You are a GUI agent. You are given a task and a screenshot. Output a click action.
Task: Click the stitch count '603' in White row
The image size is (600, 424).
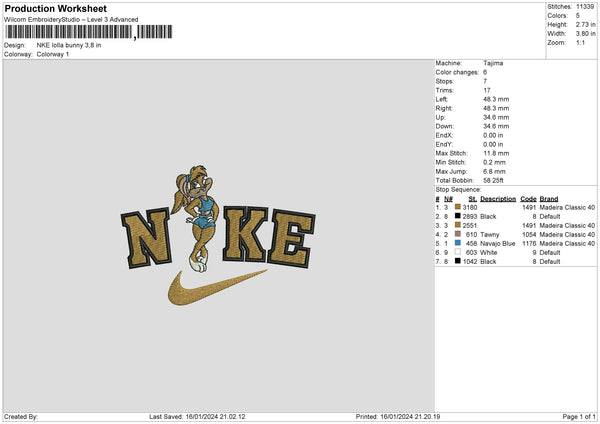pos(471,253)
